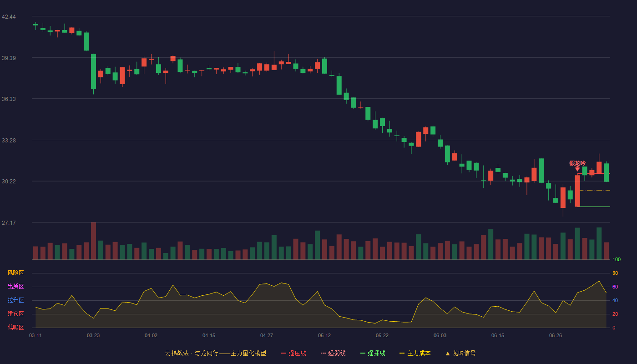Toggle the 强弱线 legend item
The image size is (637, 364).
pos(333,353)
